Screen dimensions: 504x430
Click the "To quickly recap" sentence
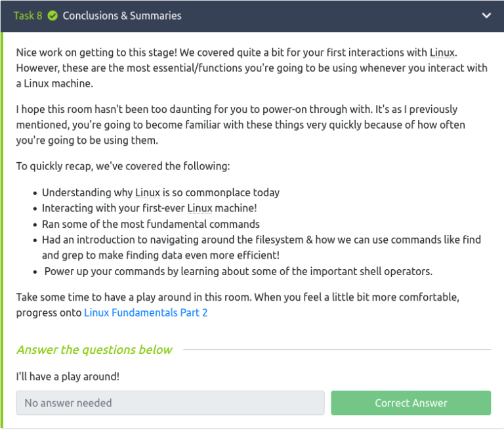[x=123, y=166]
